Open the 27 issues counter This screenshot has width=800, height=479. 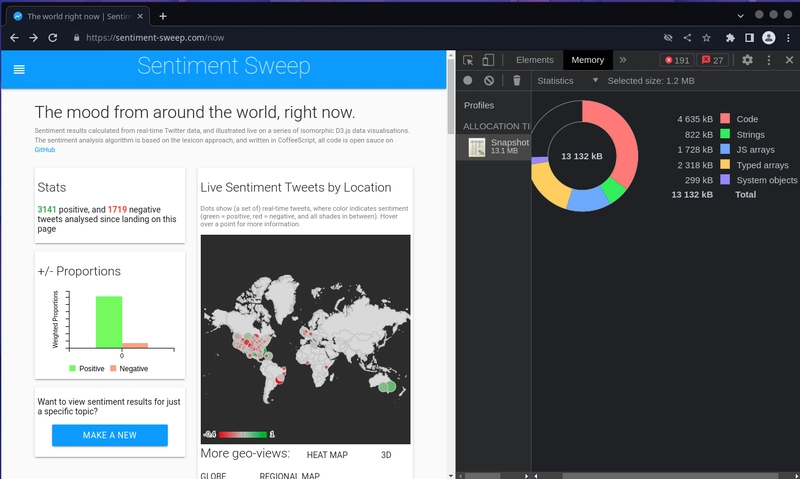pyautogui.click(x=713, y=60)
